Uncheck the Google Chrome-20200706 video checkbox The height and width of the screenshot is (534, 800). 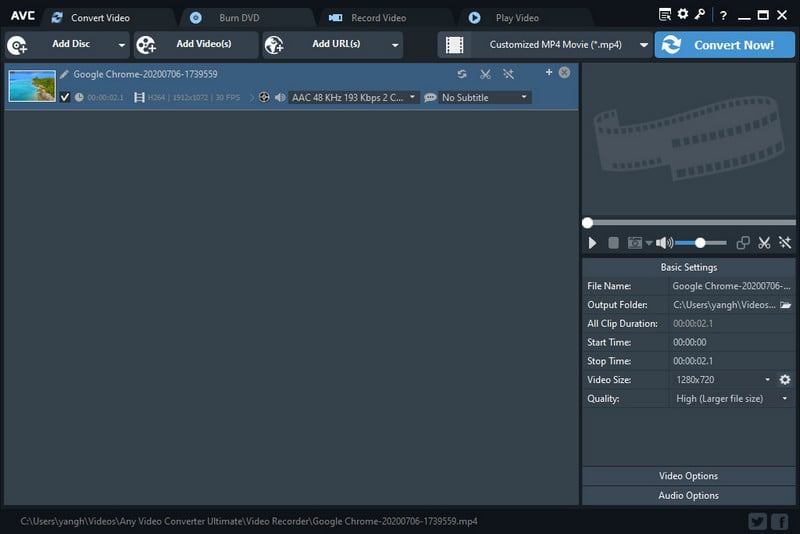(x=65, y=97)
